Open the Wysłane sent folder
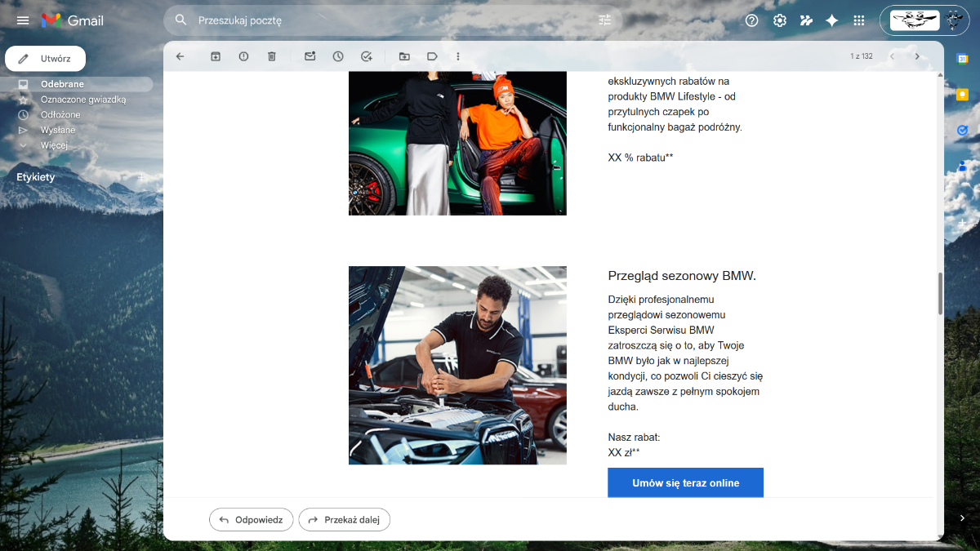Screen dimensions: 980x551 tap(57, 130)
